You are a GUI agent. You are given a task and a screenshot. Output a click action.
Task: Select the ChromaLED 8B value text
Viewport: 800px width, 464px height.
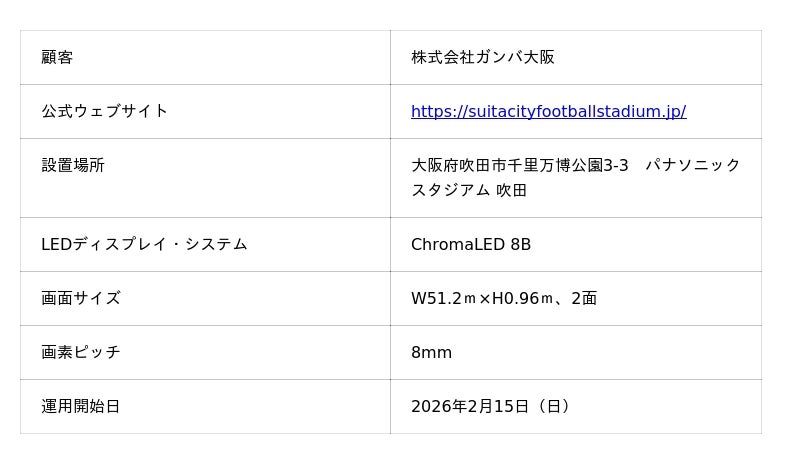471,244
